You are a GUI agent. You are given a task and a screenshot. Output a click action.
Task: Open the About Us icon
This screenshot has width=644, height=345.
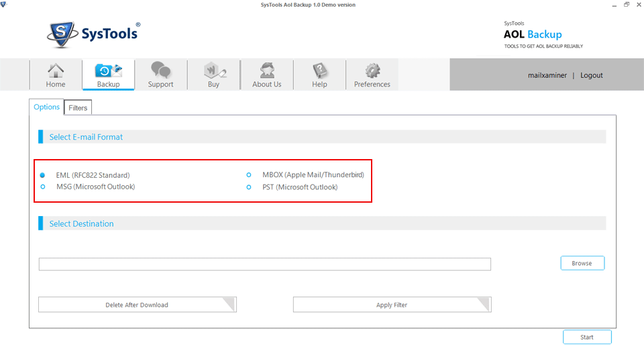tap(267, 75)
